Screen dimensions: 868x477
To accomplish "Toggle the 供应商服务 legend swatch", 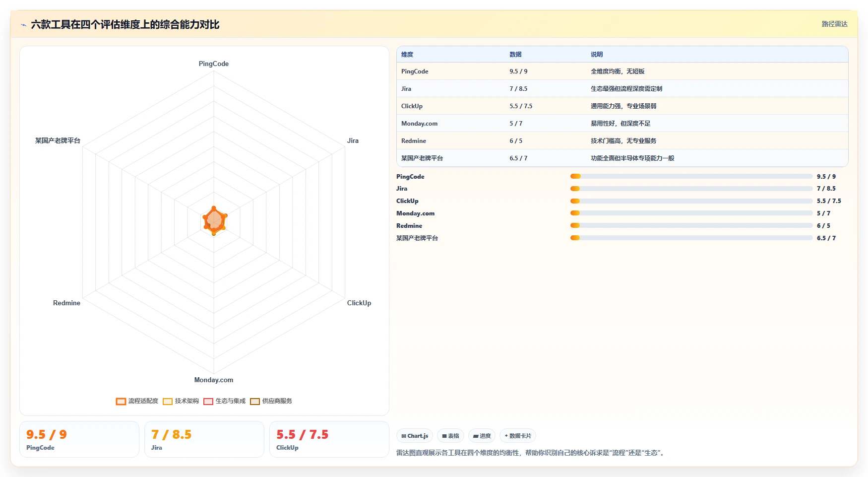I will (x=255, y=401).
